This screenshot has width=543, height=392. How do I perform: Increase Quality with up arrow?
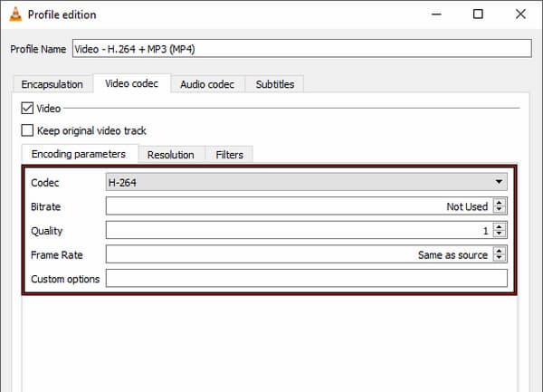pyautogui.click(x=499, y=227)
